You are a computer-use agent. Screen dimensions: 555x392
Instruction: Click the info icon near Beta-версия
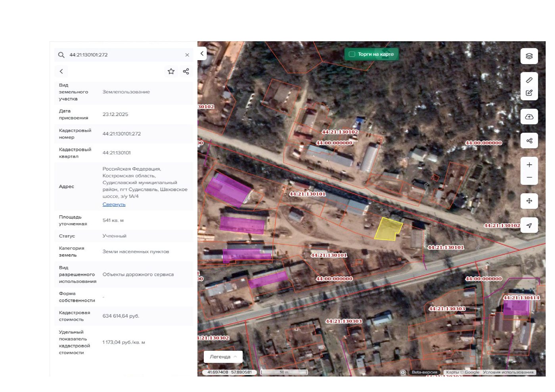click(x=403, y=372)
